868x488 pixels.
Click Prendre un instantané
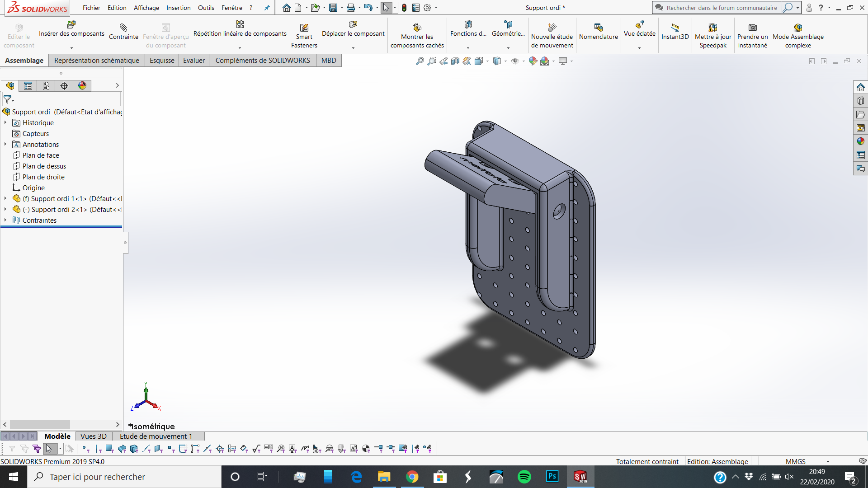(x=752, y=36)
